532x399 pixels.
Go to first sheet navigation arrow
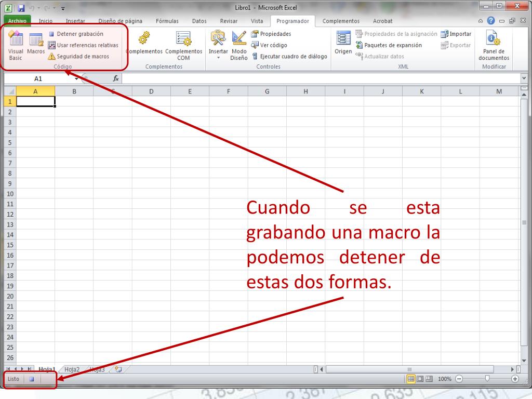coord(8,369)
